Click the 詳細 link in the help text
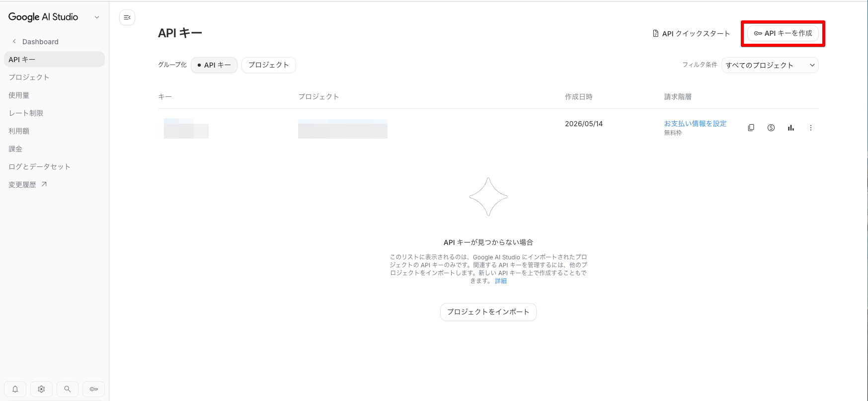The image size is (868, 401). point(501,281)
